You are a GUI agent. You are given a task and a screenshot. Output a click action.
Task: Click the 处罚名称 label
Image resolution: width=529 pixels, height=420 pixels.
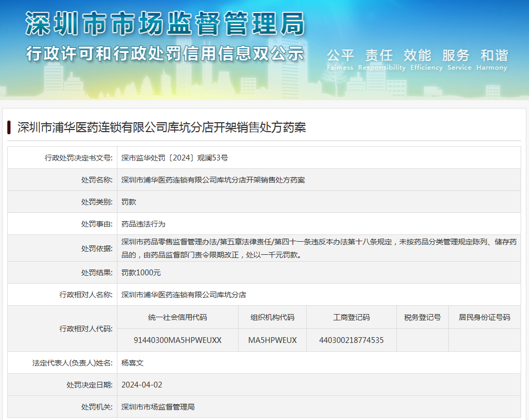(x=97, y=180)
